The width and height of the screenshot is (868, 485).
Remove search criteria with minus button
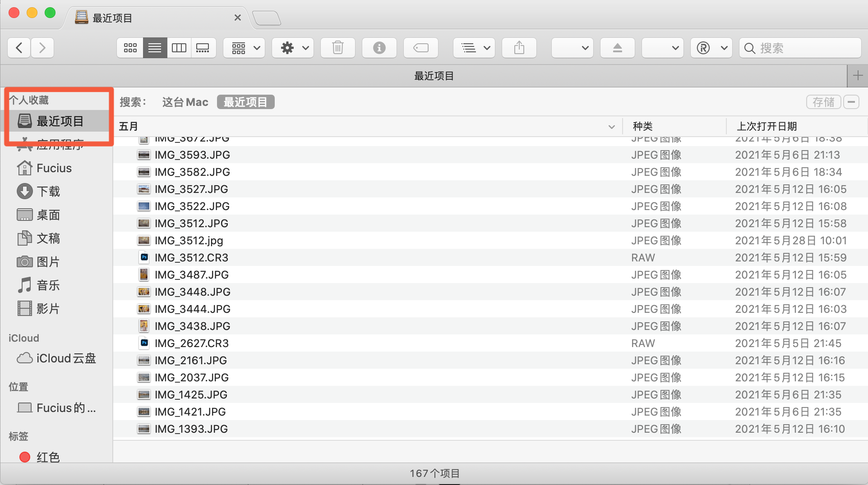851,102
